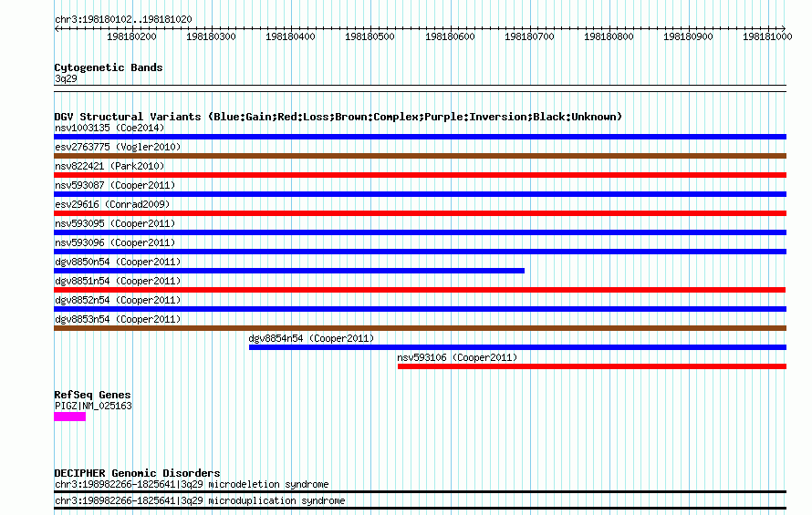Open the dgv8851n54 (Cooper2011) label
Screen dimensions: 812x515
(118, 281)
